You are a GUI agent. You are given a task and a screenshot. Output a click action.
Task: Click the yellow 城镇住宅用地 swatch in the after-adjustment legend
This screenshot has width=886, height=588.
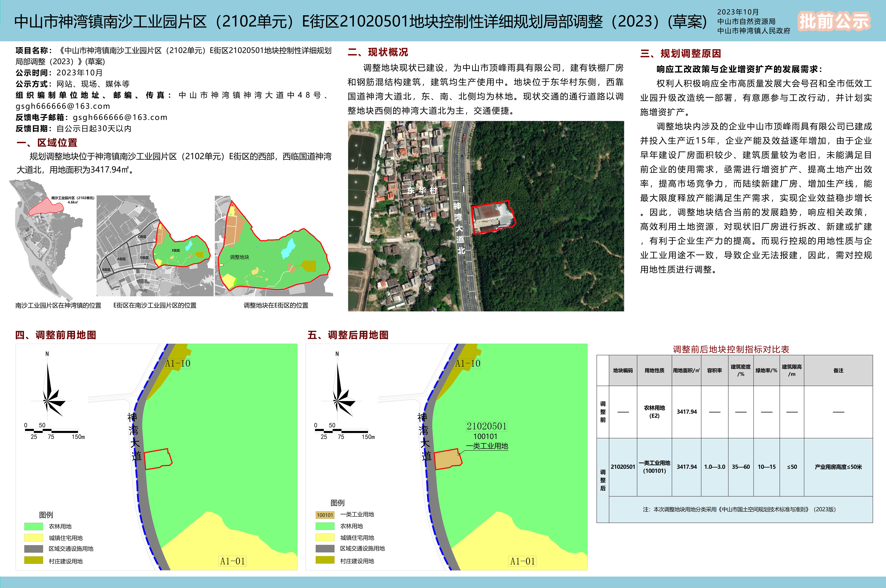[325, 538]
